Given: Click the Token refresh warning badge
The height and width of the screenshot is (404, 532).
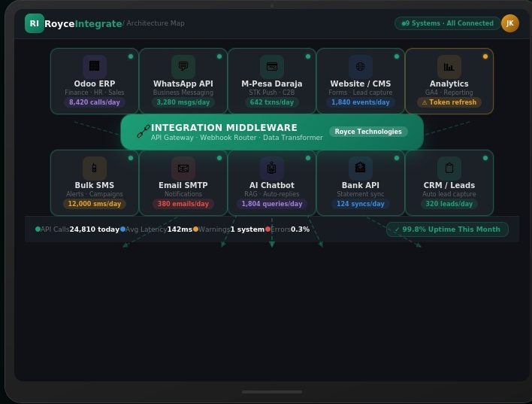Looking at the screenshot, I should (449, 102).
